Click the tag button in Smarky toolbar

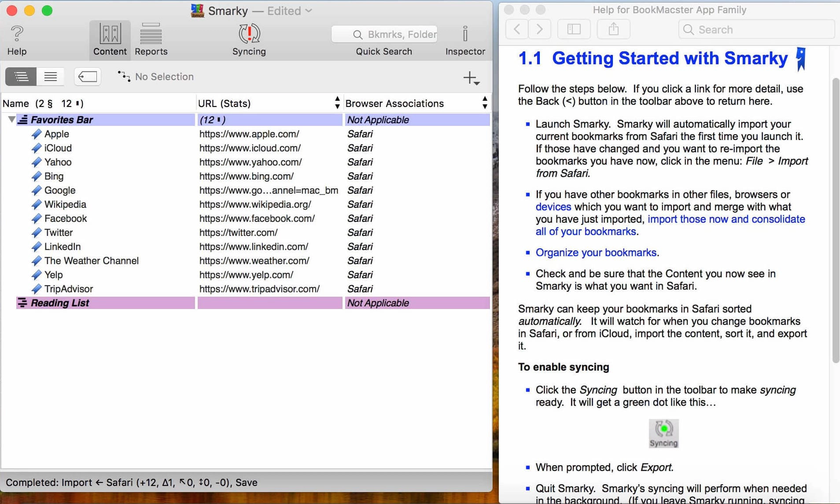pyautogui.click(x=88, y=77)
